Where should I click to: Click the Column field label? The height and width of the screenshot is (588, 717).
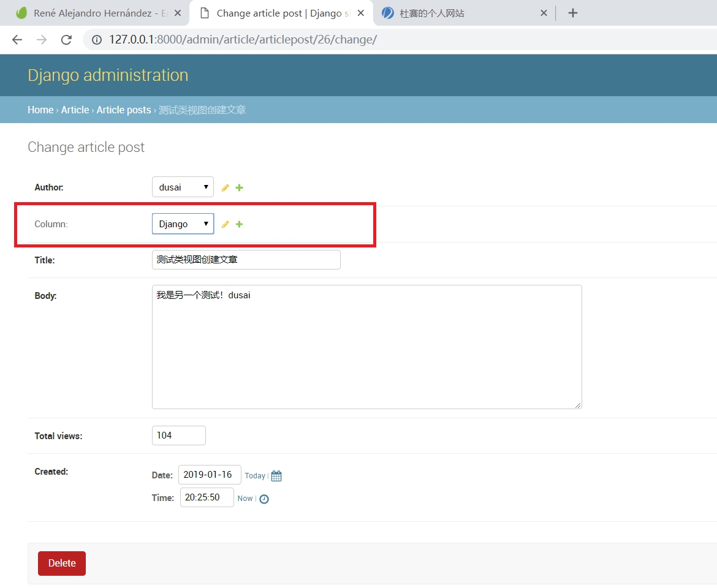(x=51, y=224)
